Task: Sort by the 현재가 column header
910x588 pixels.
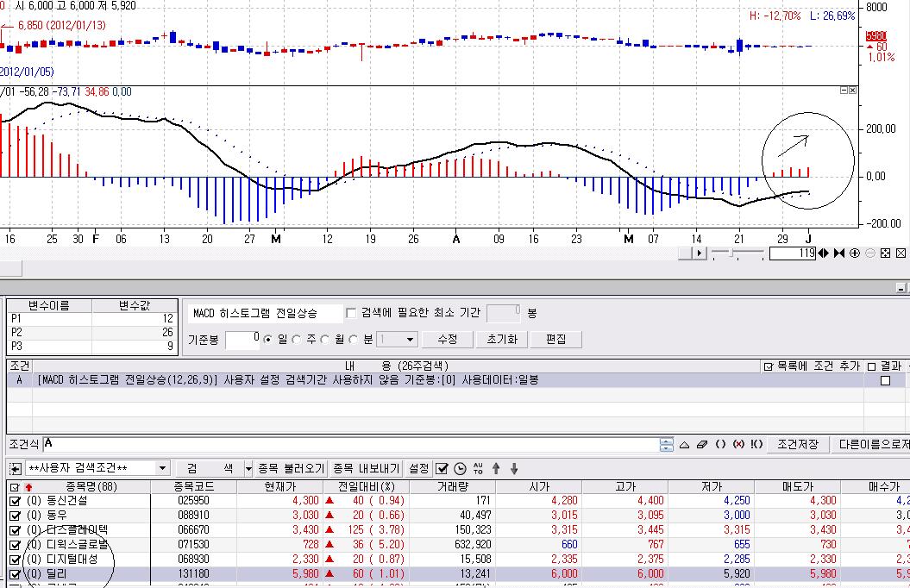Action: point(280,487)
